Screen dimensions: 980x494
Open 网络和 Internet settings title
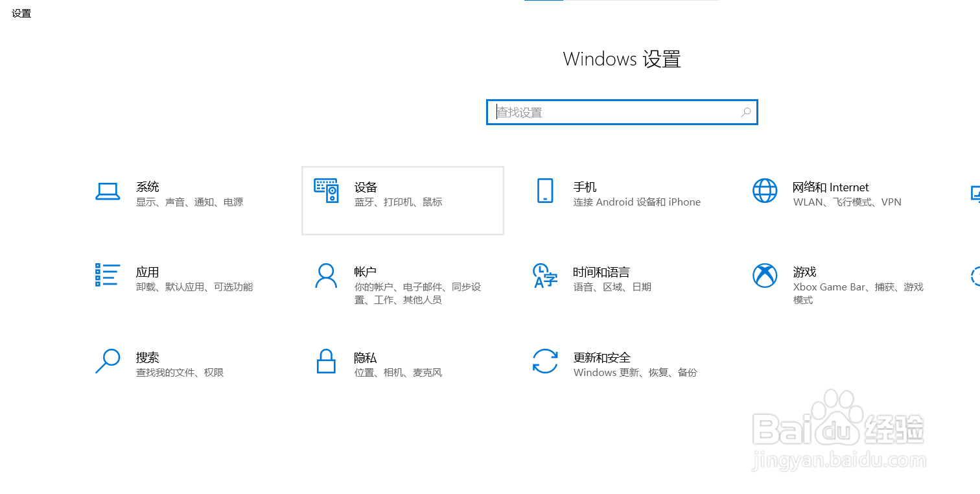(x=831, y=187)
